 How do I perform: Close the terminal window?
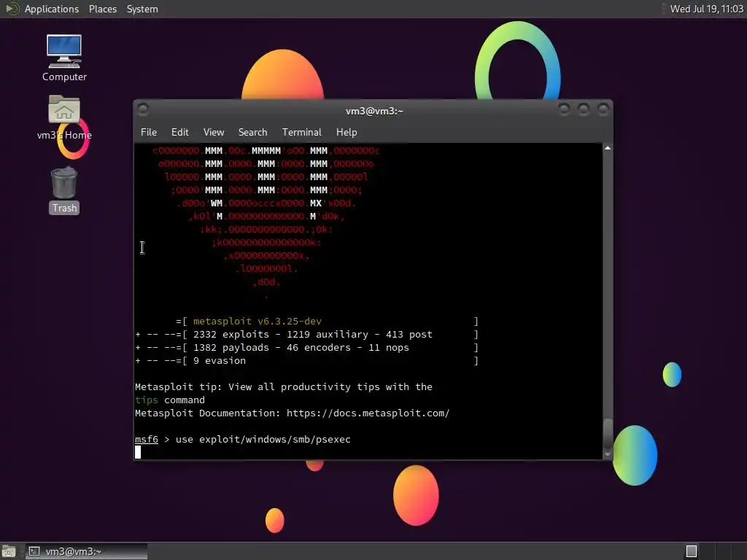tap(603, 109)
